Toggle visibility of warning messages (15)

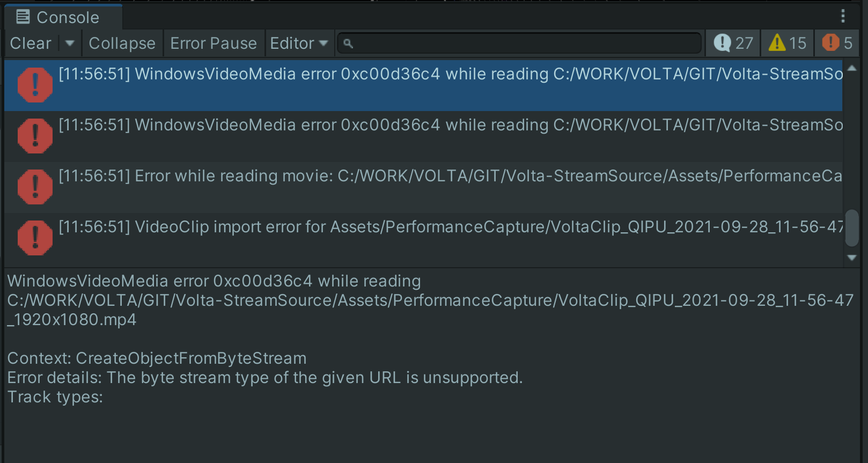click(786, 43)
